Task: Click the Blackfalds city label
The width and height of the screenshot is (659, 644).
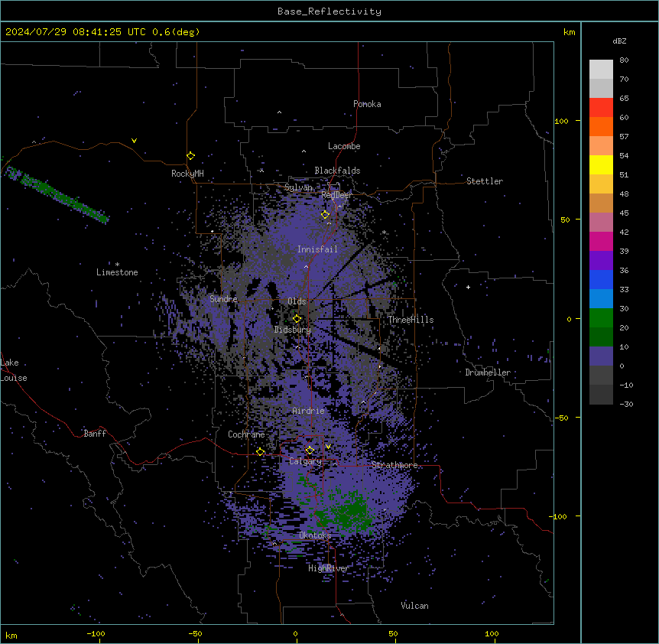Action: pos(337,171)
